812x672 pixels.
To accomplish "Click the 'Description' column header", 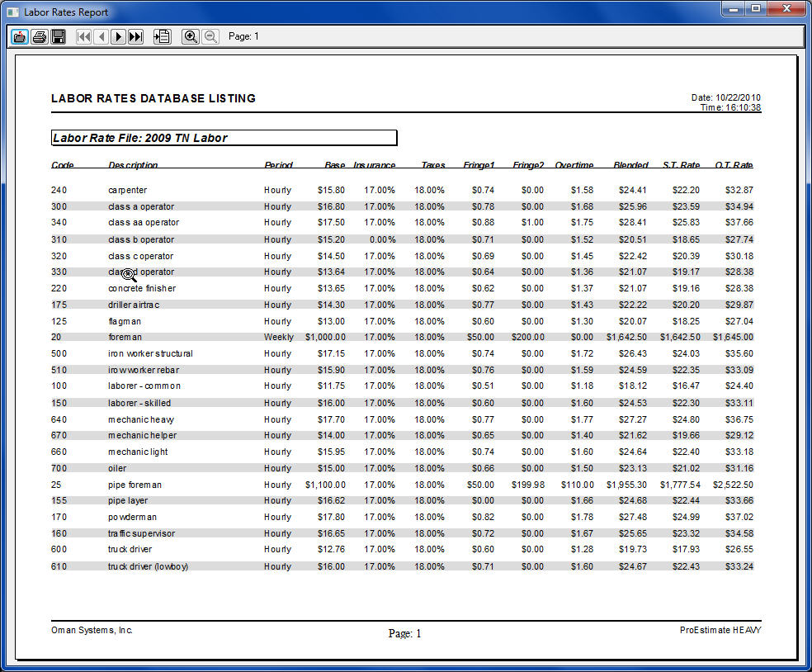I will click(x=133, y=165).
